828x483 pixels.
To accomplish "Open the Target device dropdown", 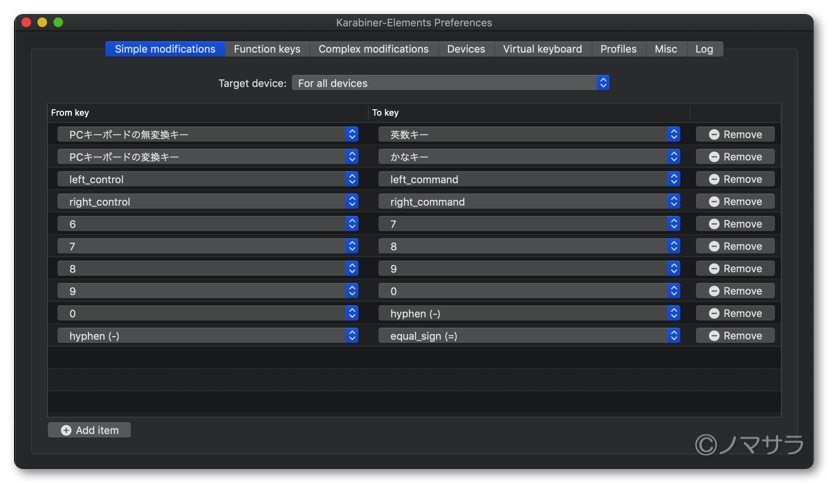I will [451, 83].
